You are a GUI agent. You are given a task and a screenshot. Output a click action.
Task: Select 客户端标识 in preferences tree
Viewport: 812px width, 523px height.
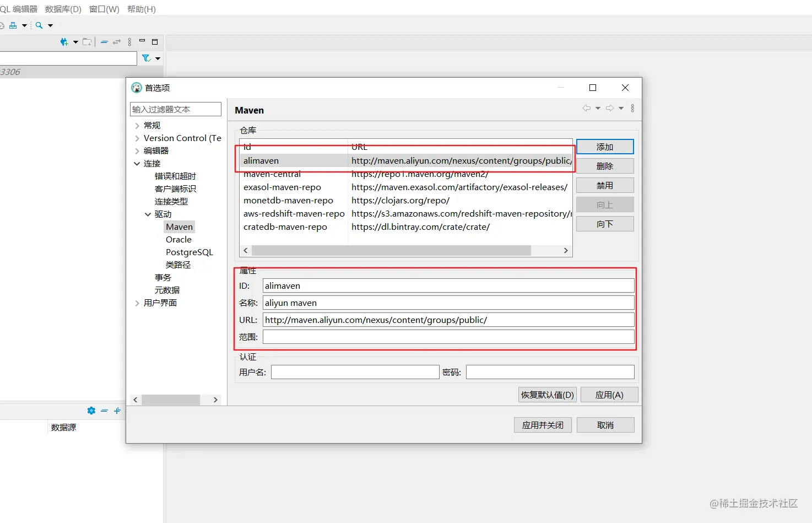[x=175, y=188]
